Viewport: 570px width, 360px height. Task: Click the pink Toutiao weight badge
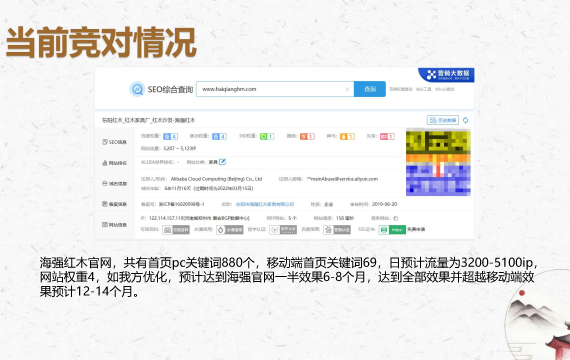[387, 136]
